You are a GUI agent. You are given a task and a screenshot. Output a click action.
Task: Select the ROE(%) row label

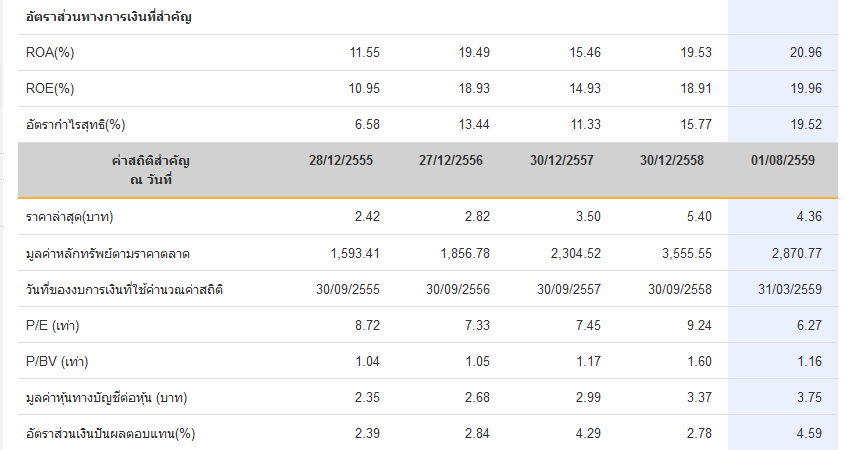click(x=50, y=88)
